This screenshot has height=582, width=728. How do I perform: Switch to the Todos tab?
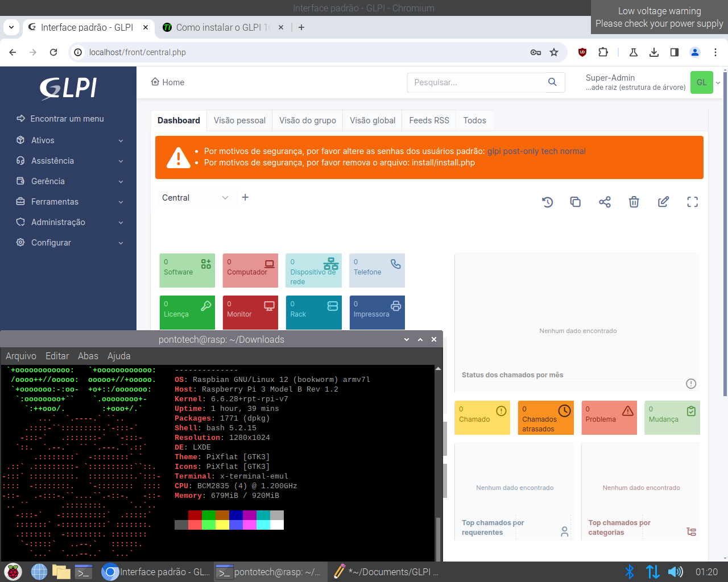[475, 120]
